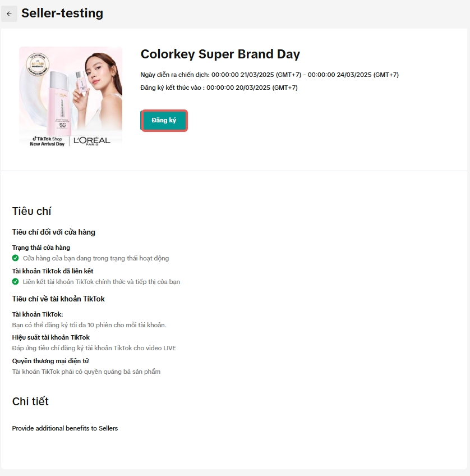Image resolution: width=470 pixels, height=476 pixels.
Task: Click the green check beside store status
Action: pos(16,258)
